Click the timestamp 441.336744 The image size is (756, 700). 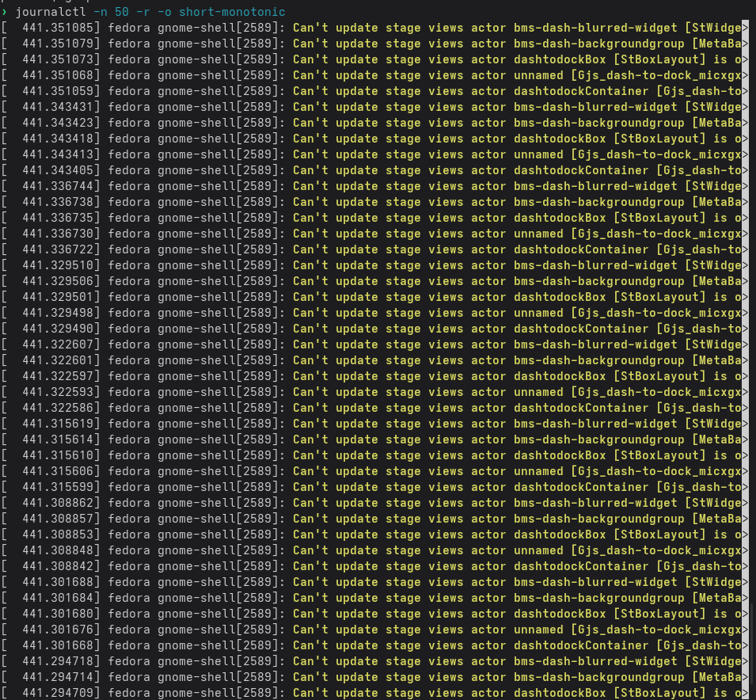(x=58, y=186)
